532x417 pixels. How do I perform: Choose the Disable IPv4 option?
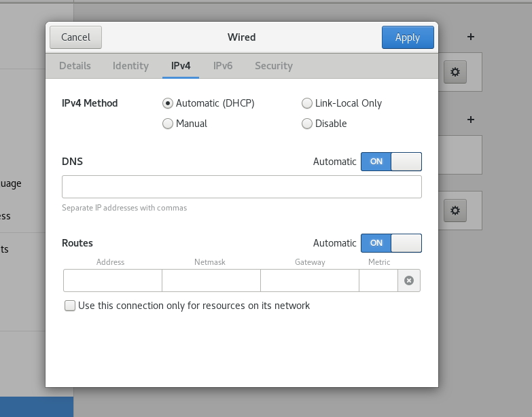(307, 124)
